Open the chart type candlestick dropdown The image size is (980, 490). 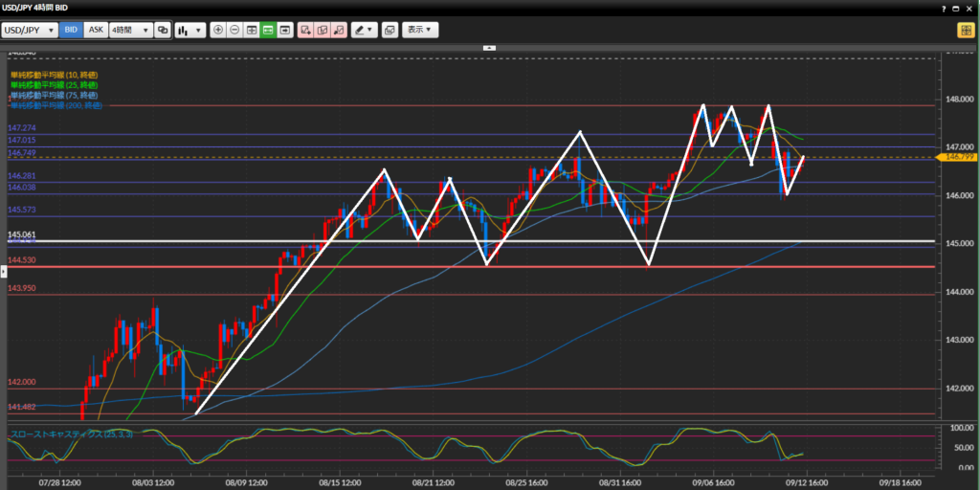tap(189, 30)
